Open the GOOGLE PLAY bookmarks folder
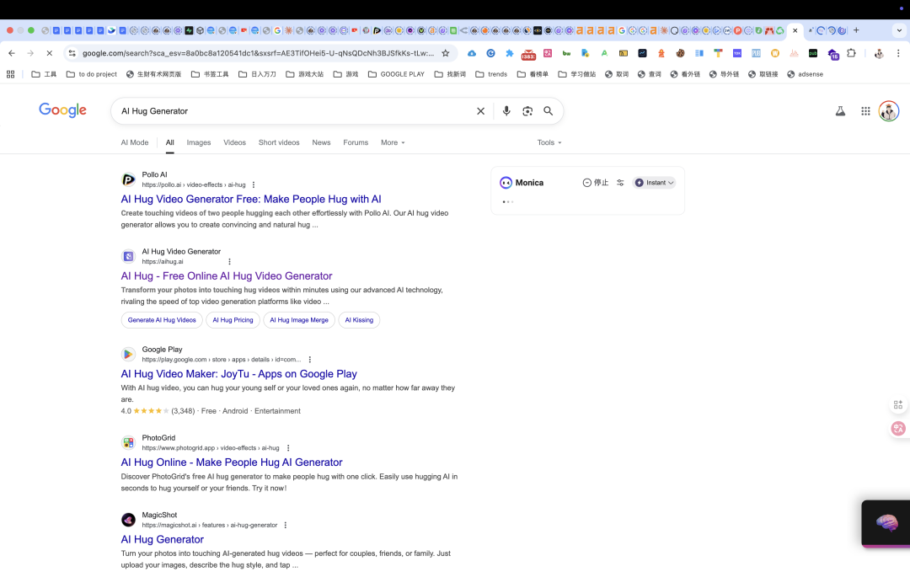Image resolution: width=910 pixels, height=588 pixels. [396, 74]
